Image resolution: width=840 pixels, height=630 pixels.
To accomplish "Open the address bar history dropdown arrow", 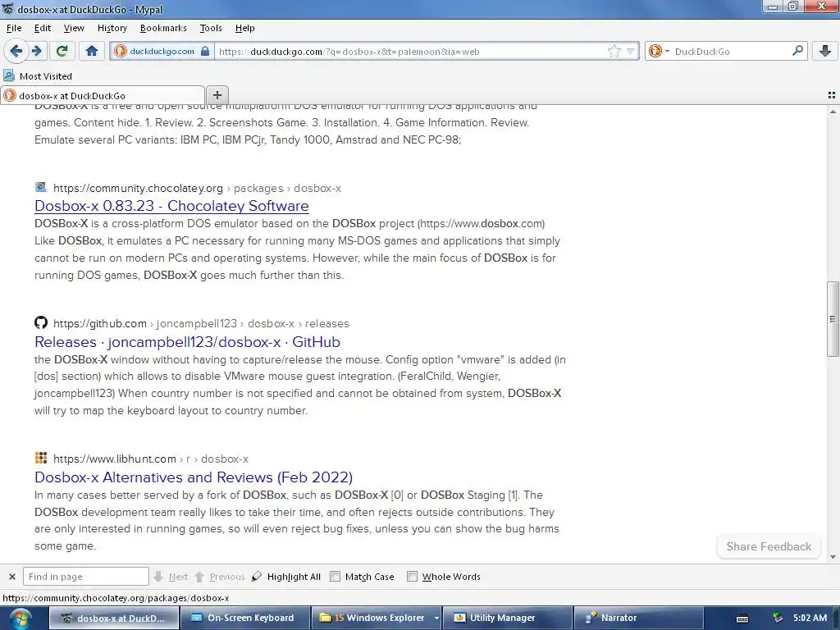I will [631, 52].
